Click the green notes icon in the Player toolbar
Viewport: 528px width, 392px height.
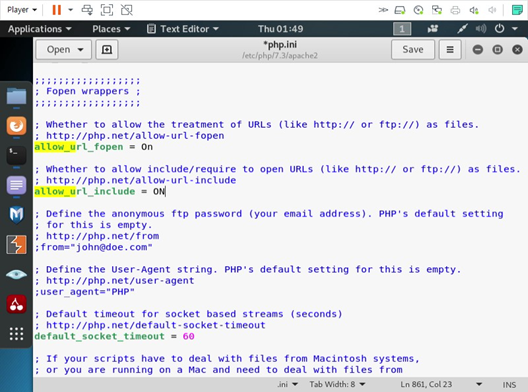tap(517, 10)
